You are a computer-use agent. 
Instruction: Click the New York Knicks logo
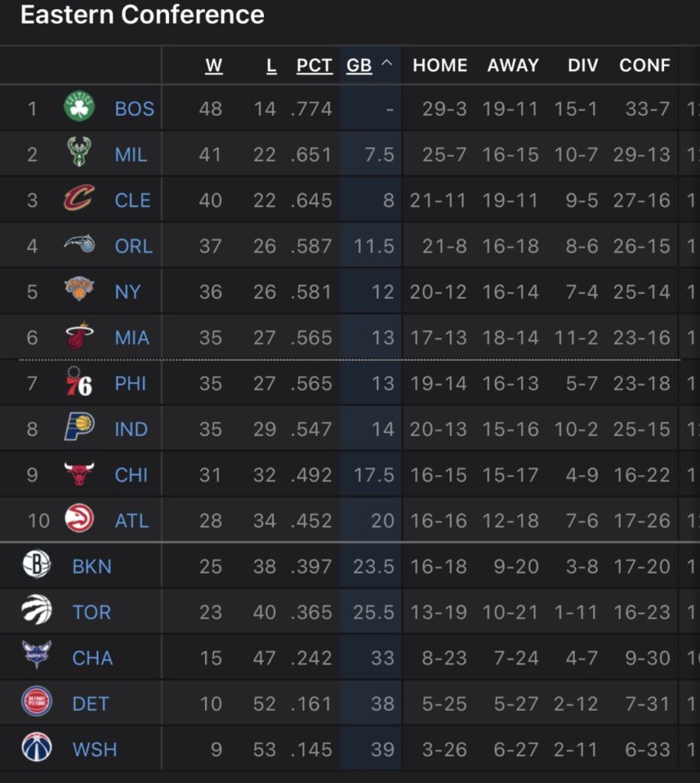[79, 291]
